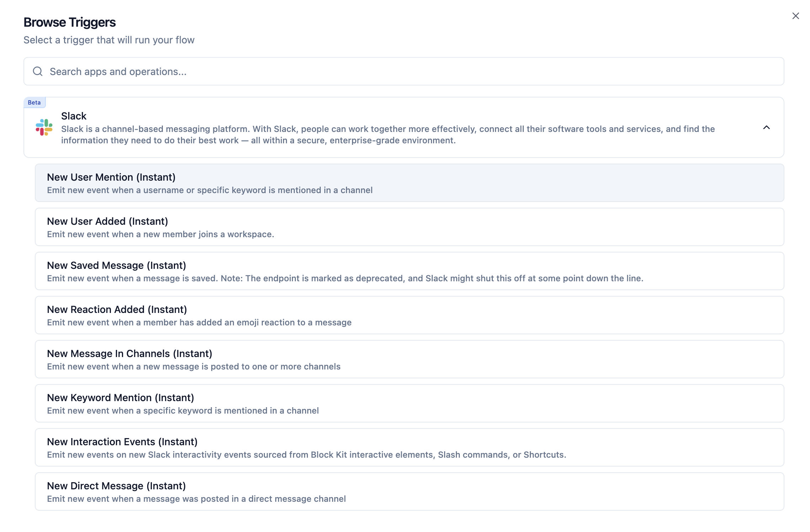The image size is (810, 532).
Task: Pick New Direct Message (Instant) trigger
Action: point(116,486)
